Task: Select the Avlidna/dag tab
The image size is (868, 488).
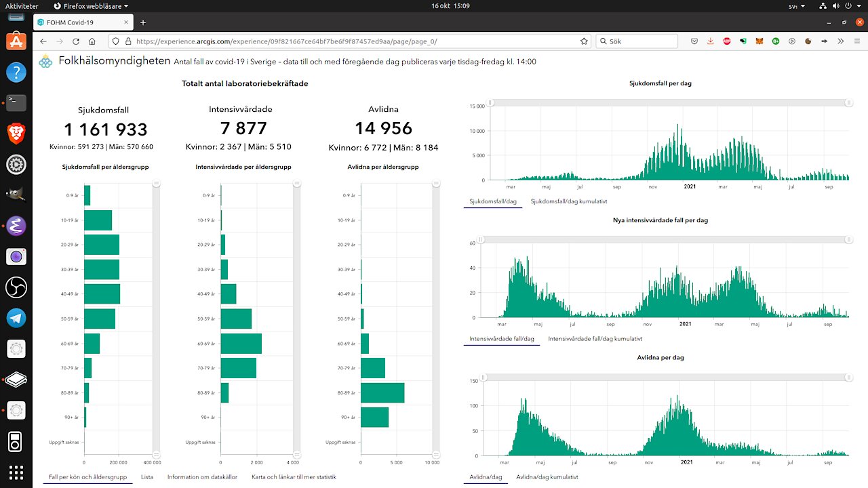Action: click(486, 477)
